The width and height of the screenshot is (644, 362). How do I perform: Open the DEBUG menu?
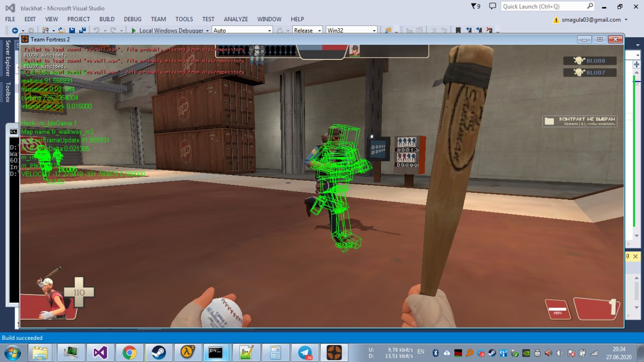tap(132, 19)
